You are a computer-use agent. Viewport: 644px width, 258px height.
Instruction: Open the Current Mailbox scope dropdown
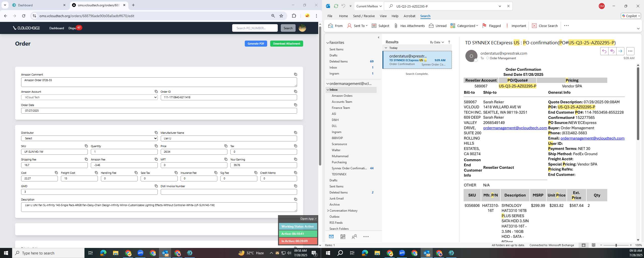pyautogui.click(x=369, y=6)
